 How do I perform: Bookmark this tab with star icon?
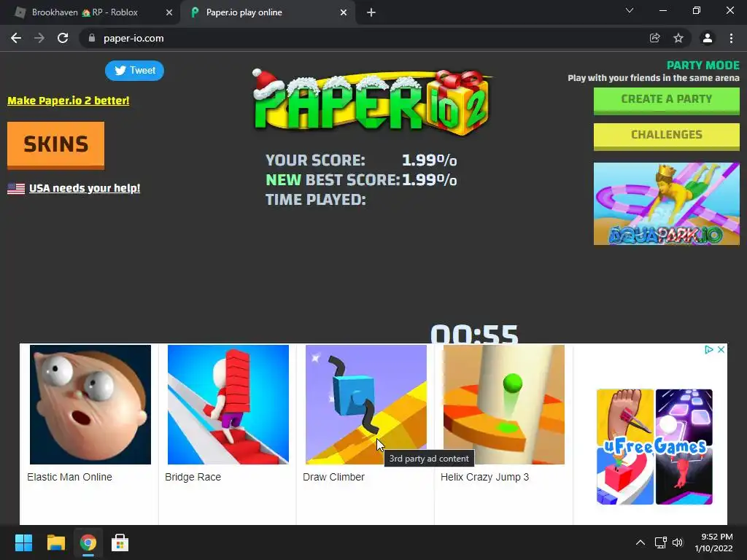[x=678, y=38]
